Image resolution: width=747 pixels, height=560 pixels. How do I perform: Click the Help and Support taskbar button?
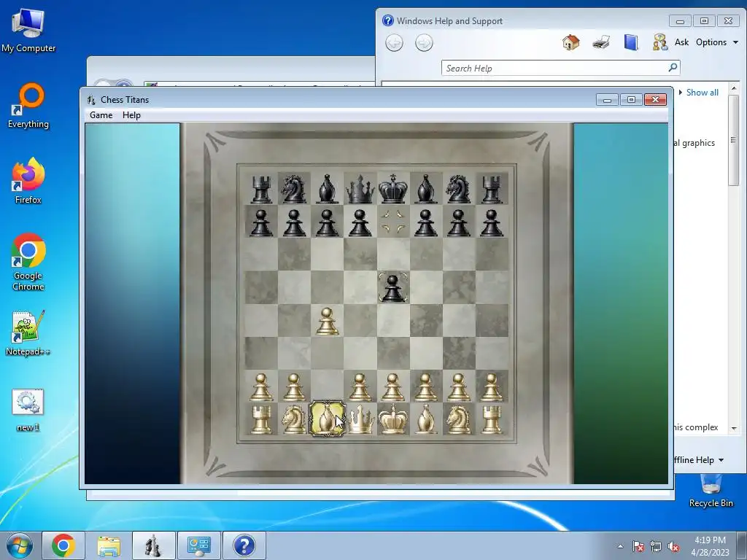click(244, 545)
